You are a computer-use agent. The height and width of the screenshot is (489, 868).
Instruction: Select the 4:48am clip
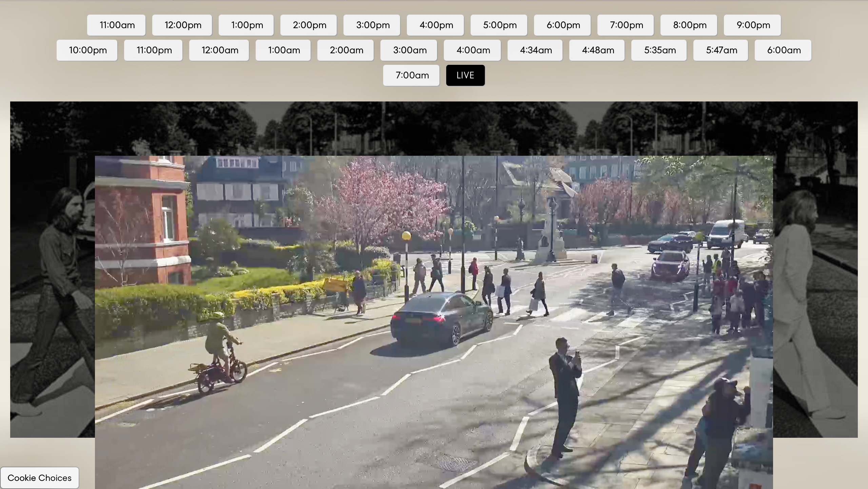(x=597, y=50)
